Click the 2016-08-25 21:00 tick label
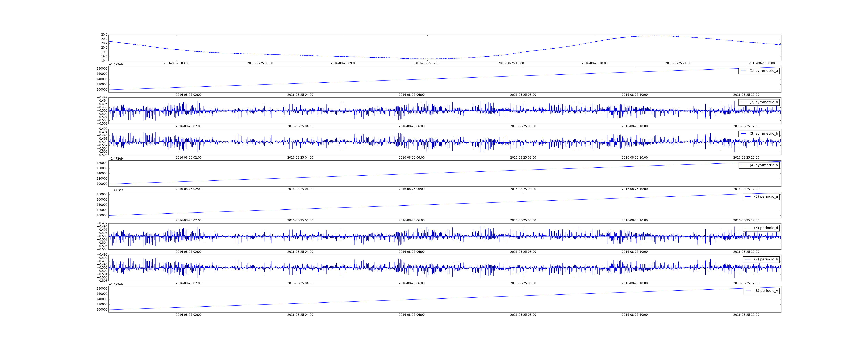The width and height of the screenshot is (868, 347). click(x=678, y=63)
